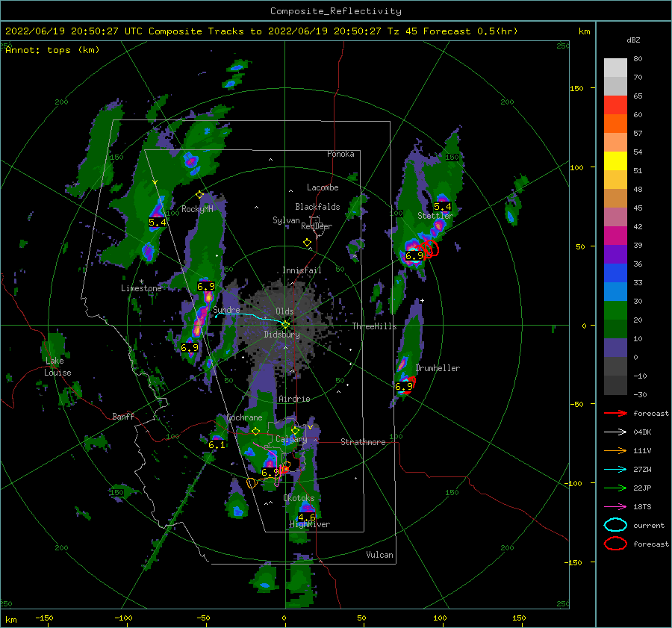The height and width of the screenshot is (628, 672).
Task: Pick the yellow 54-51 dBZ color swatch
Action: click(x=615, y=161)
